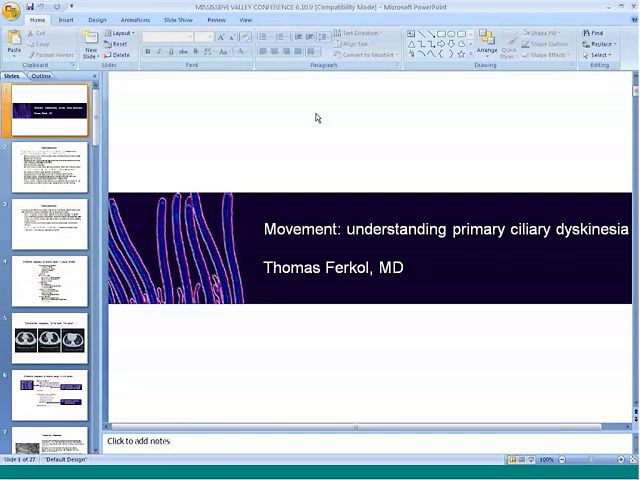Convert text to SmartArt
The width and height of the screenshot is (640, 480).
(x=365, y=55)
